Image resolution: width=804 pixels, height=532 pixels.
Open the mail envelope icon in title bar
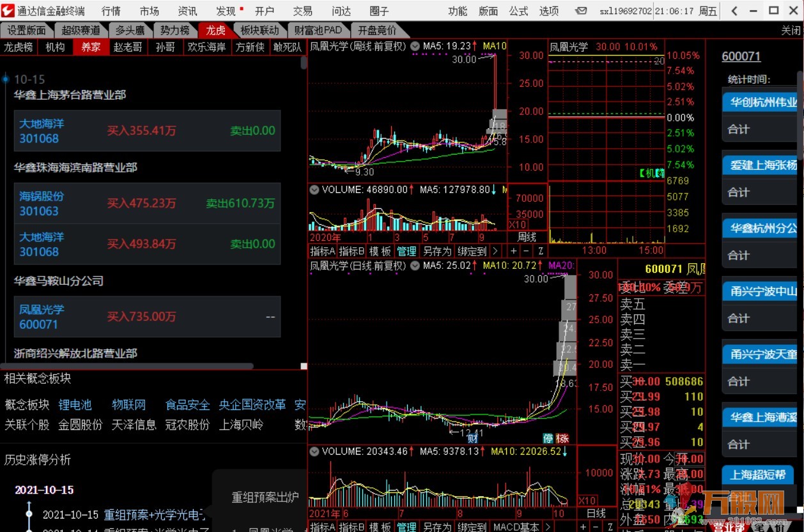pyautogui.click(x=581, y=11)
